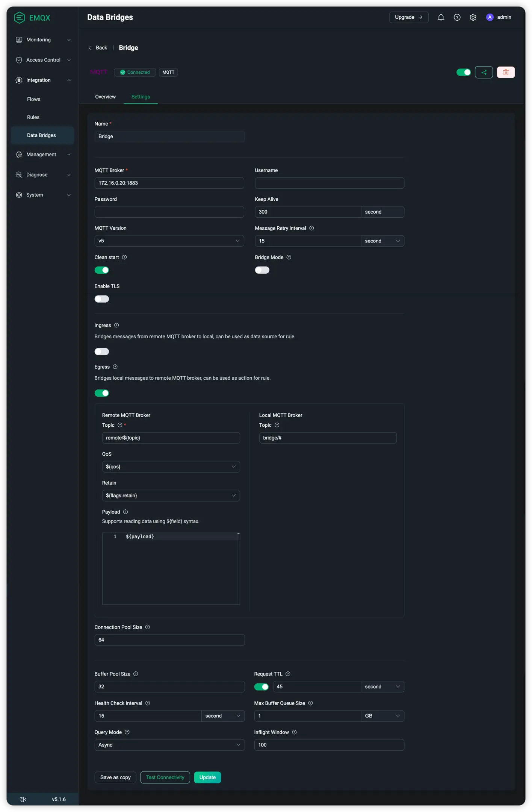Click the share/flow icon button for bridge
The height and width of the screenshot is (812, 532).
[484, 72]
